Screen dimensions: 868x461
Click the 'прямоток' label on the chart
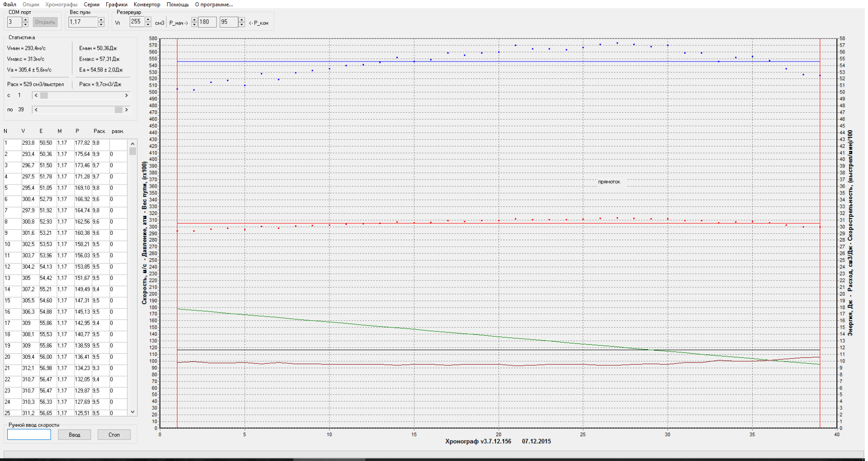point(609,182)
